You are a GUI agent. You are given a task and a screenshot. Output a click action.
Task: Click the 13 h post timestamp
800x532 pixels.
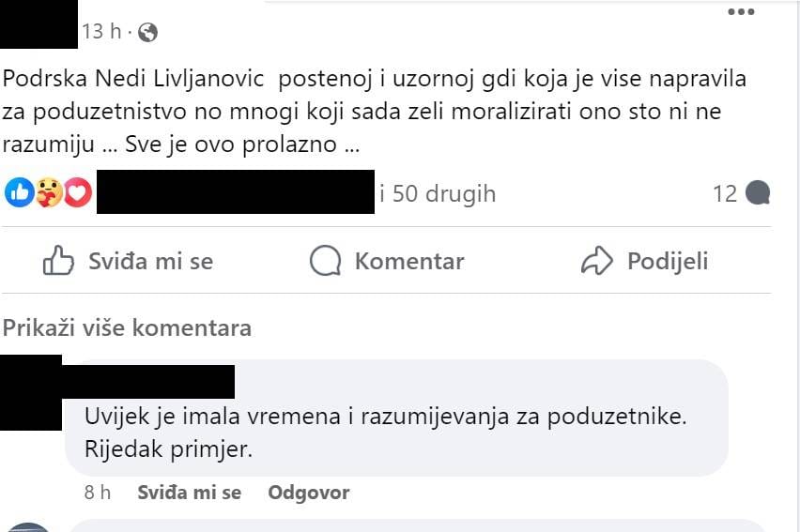(x=101, y=32)
